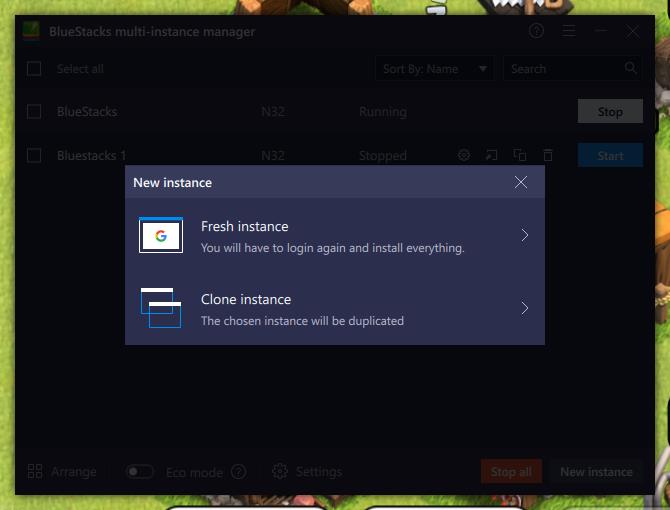The height and width of the screenshot is (510, 670).
Task: Click the Clone instance overlapping windows icon
Action: click(x=161, y=308)
